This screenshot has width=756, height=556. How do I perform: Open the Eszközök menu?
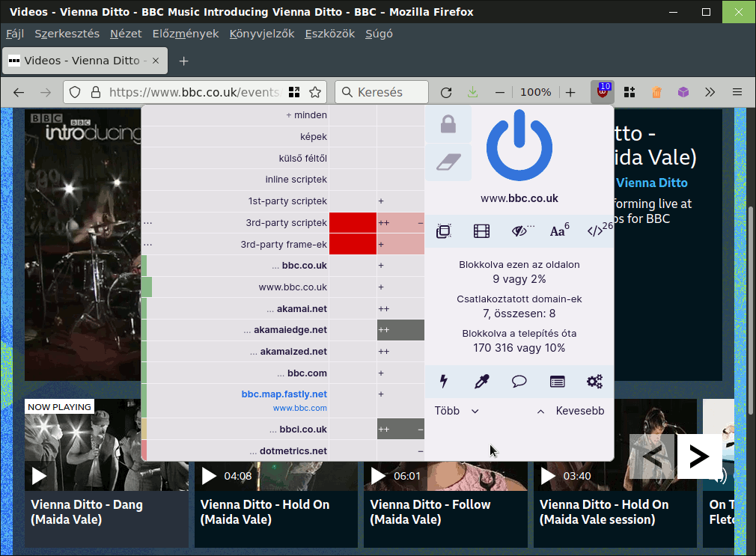(330, 34)
